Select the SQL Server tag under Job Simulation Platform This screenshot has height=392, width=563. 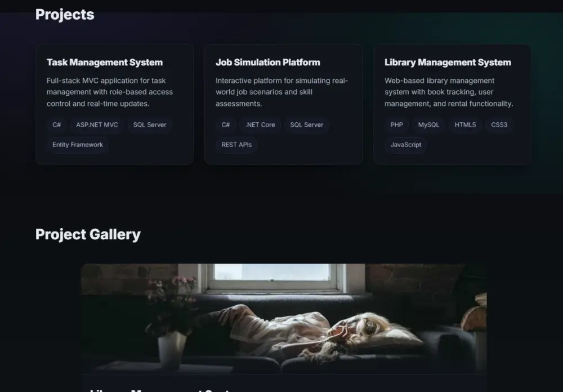click(307, 125)
